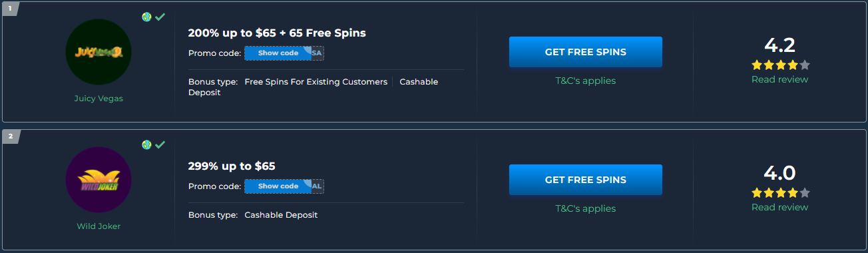Viewport: 868px width, 253px height.
Task: Get free spins for the Juicy Vegas offer
Action: [x=586, y=52]
